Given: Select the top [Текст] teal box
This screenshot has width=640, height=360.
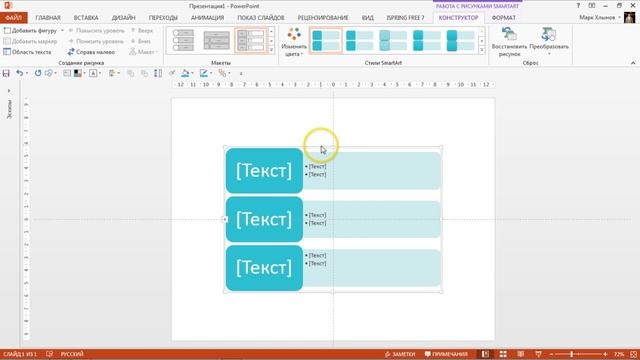Looking at the screenshot, I should (264, 171).
